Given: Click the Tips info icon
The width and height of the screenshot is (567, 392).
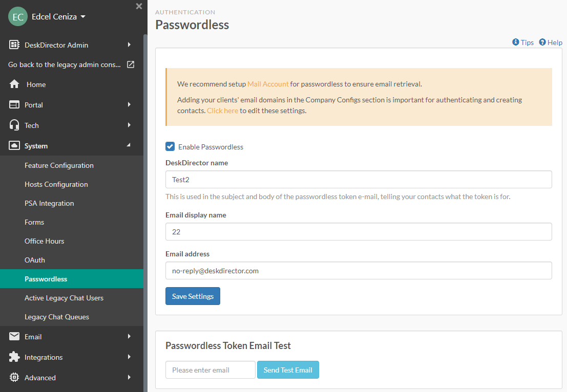Looking at the screenshot, I should pos(516,42).
